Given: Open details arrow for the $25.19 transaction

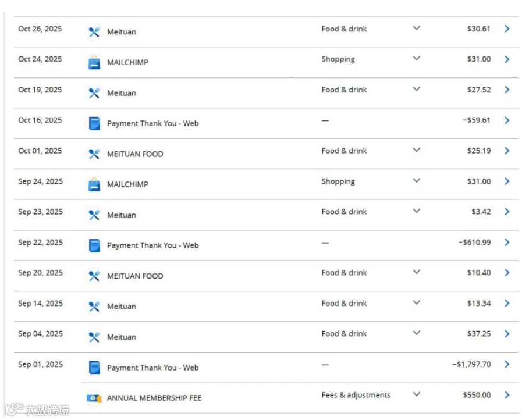Looking at the screenshot, I should 507,151.
